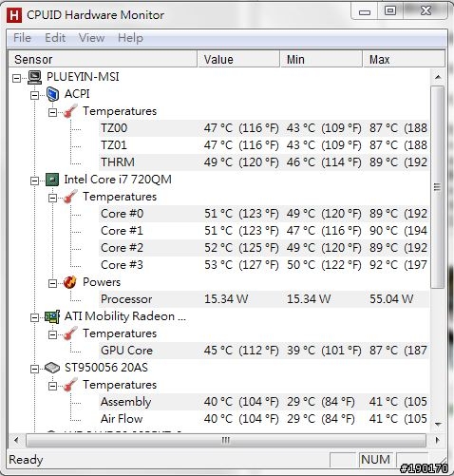This screenshot has width=454, height=476.
Task: Select the Core #3 row
Action: click(264, 265)
